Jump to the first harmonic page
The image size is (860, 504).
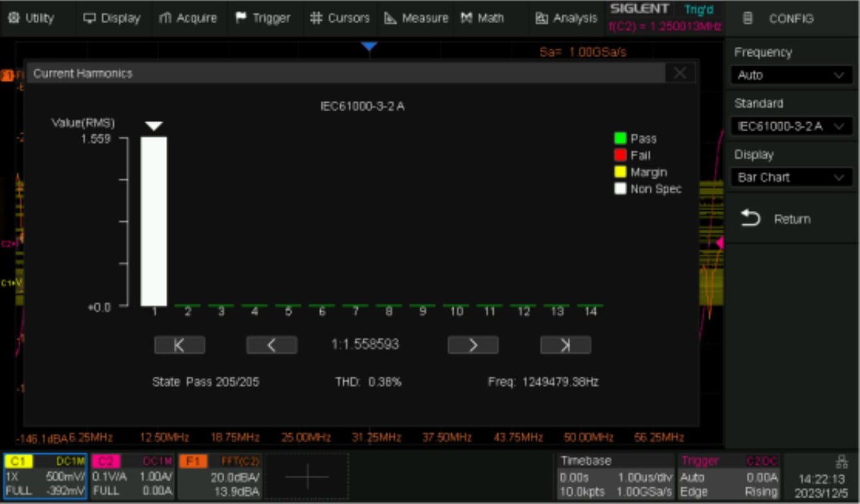pyautogui.click(x=179, y=345)
